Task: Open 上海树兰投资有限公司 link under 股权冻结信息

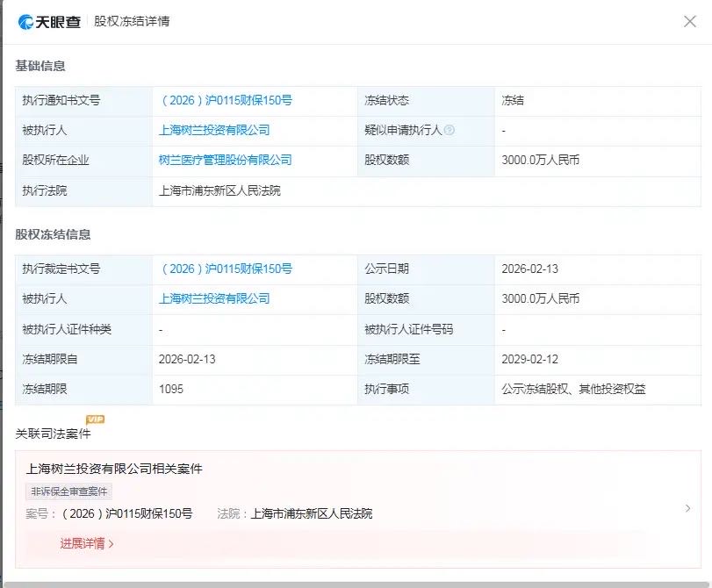Action: [x=214, y=298]
